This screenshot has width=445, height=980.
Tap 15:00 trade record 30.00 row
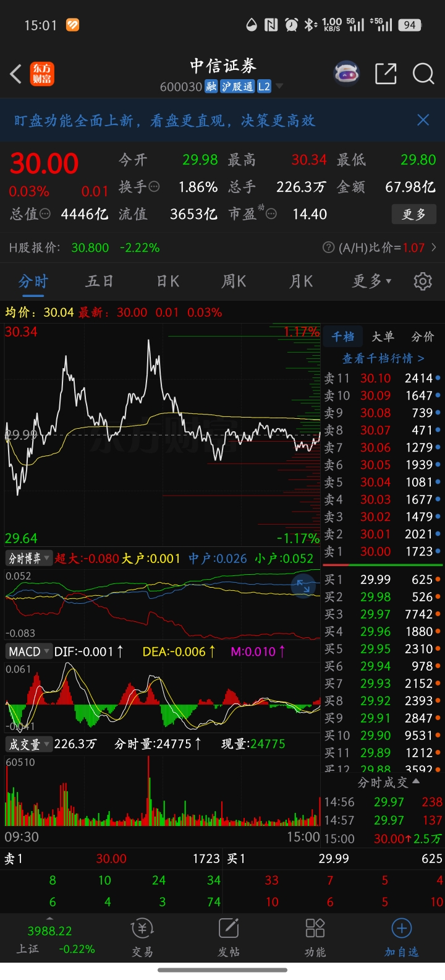(x=383, y=839)
